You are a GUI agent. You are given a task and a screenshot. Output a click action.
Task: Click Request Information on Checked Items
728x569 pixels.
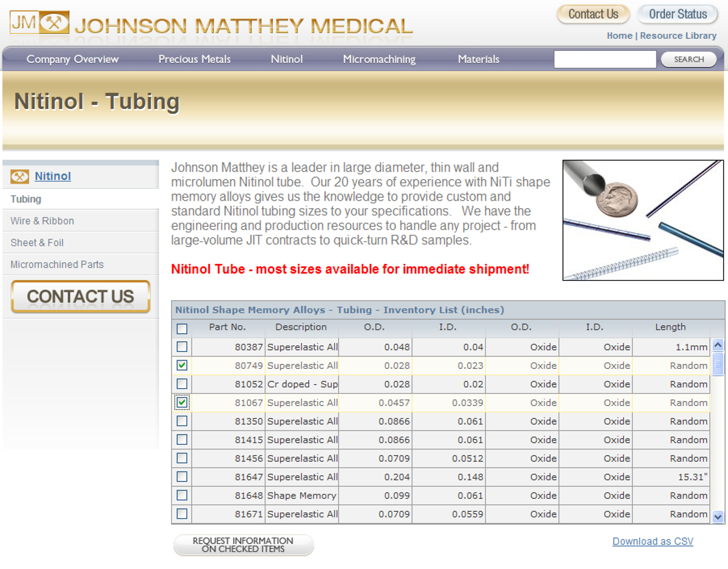(x=243, y=545)
